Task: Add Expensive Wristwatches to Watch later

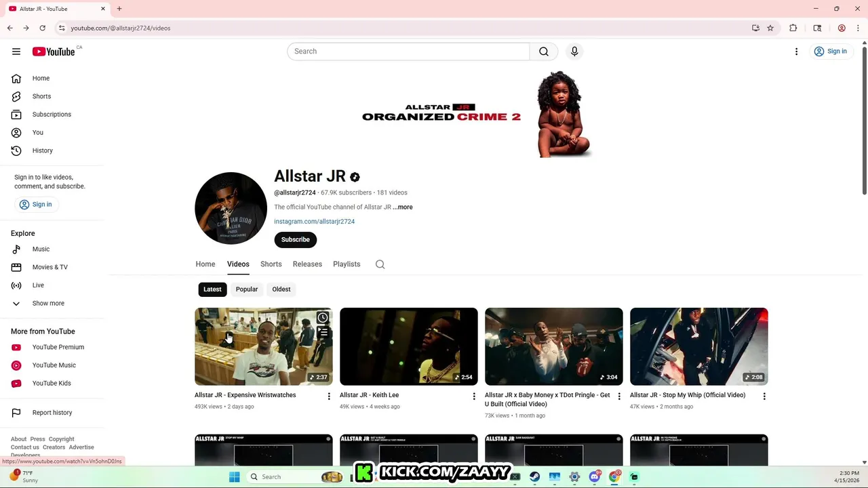Action: pos(323,318)
